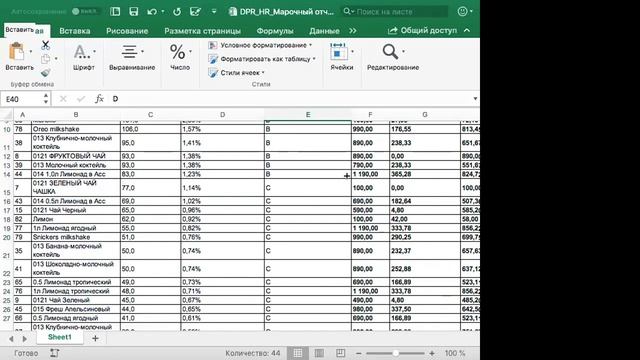Switch to Page Break Preview
Image resolution: width=640 pixels, height=360 pixels.
340,353
